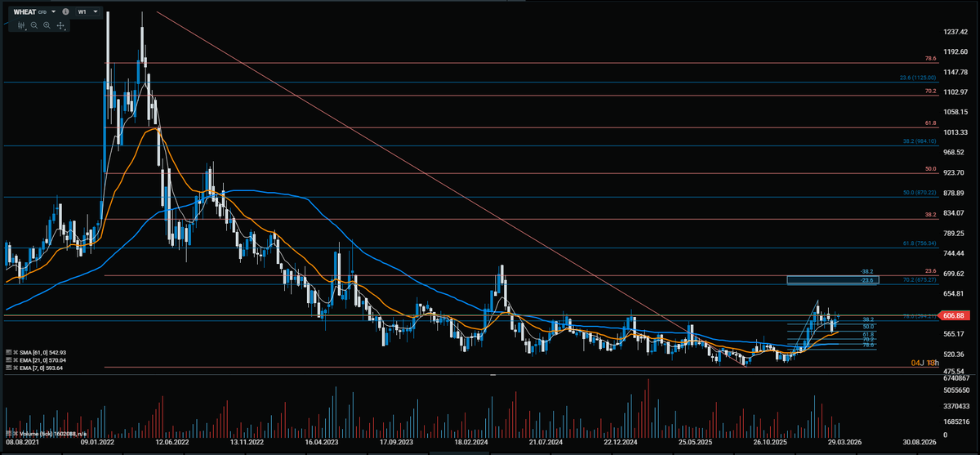Click the 475.54 price axis label
Image resolution: width=980 pixels, height=455 pixels.
tap(955, 372)
